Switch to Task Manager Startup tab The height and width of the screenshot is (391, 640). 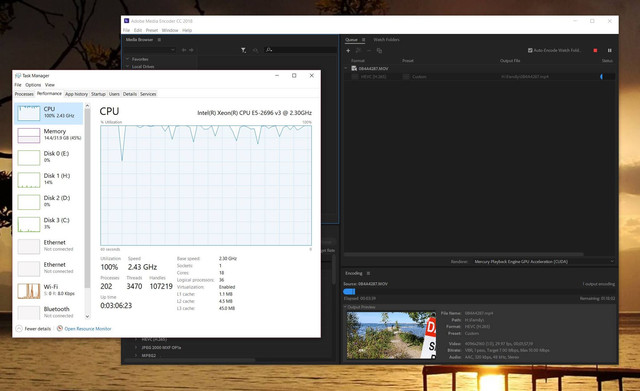pos(98,94)
